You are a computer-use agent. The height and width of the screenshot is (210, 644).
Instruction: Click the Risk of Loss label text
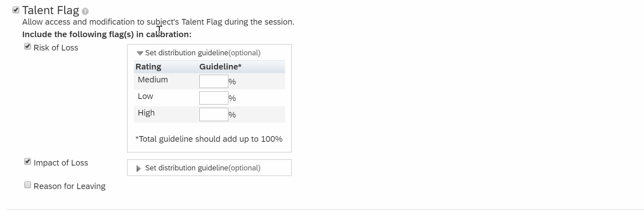tap(56, 48)
